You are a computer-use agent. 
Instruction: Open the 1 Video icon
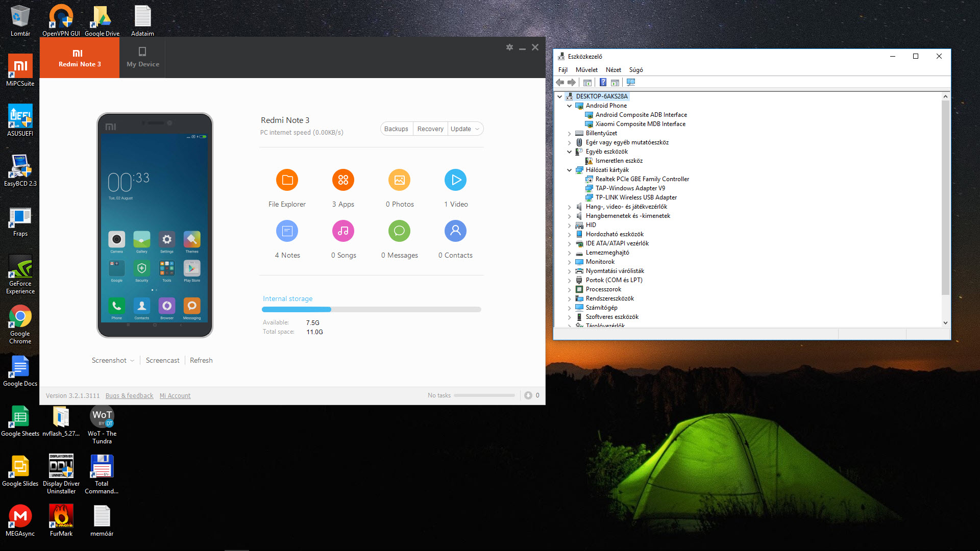(x=455, y=180)
